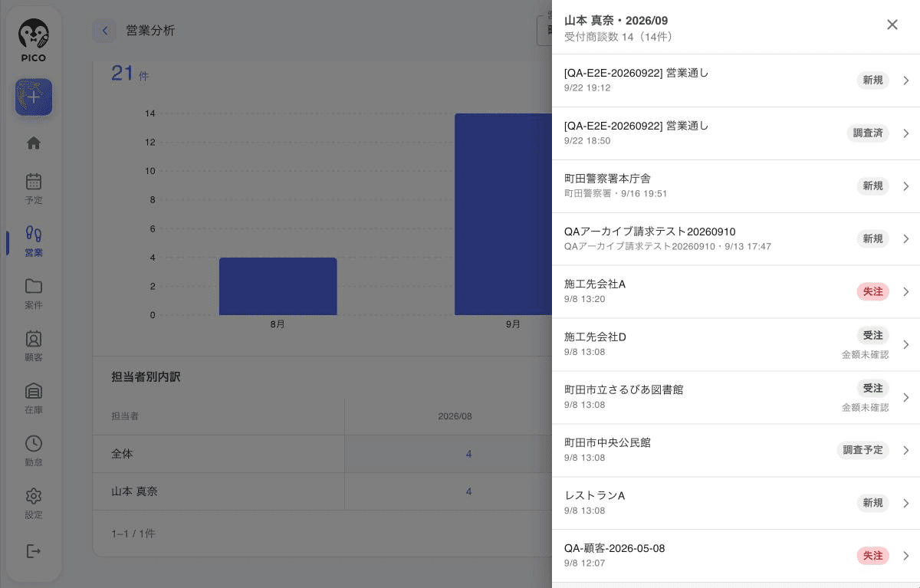The width and height of the screenshot is (920, 588).
Task: Click 新規 badge on レストランA row
Action: pyautogui.click(x=872, y=503)
